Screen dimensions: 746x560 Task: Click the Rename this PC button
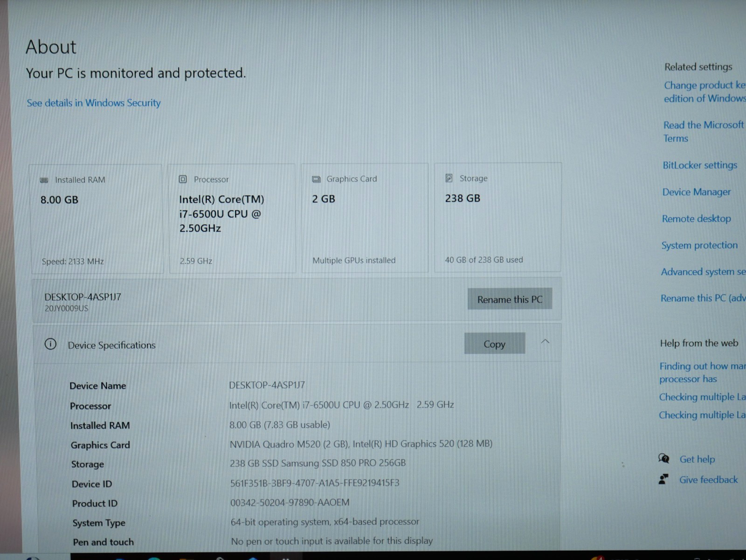click(x=510, y=299)
